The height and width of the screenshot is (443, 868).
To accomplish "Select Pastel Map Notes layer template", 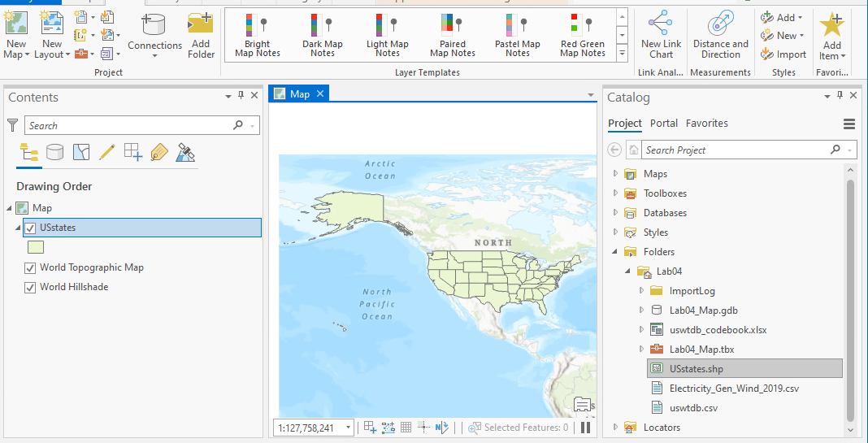I will pos(518,36).
